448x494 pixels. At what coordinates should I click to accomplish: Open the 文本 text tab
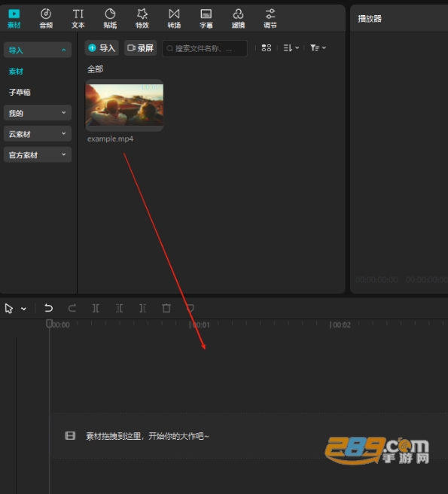click(x=78, y=19)
